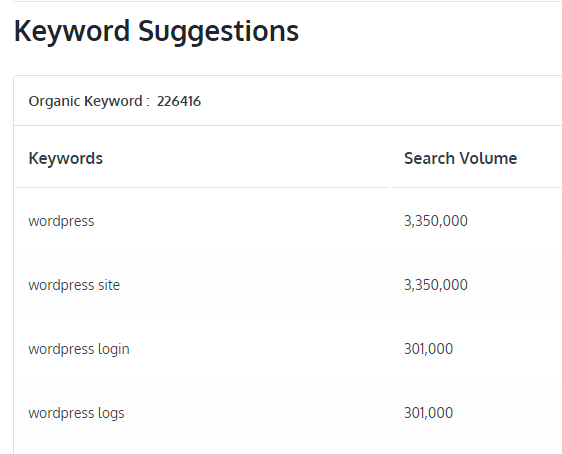This screenshot has width=562, height=454.
Task: Open the wordpress login keyword entry
Action: [x=79, y=349]
